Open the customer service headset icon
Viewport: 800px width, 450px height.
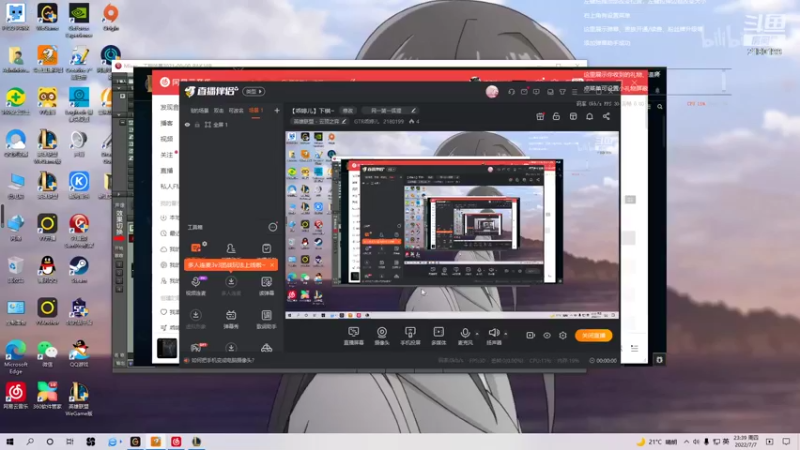pyautogui.click(x=511, y=92)
